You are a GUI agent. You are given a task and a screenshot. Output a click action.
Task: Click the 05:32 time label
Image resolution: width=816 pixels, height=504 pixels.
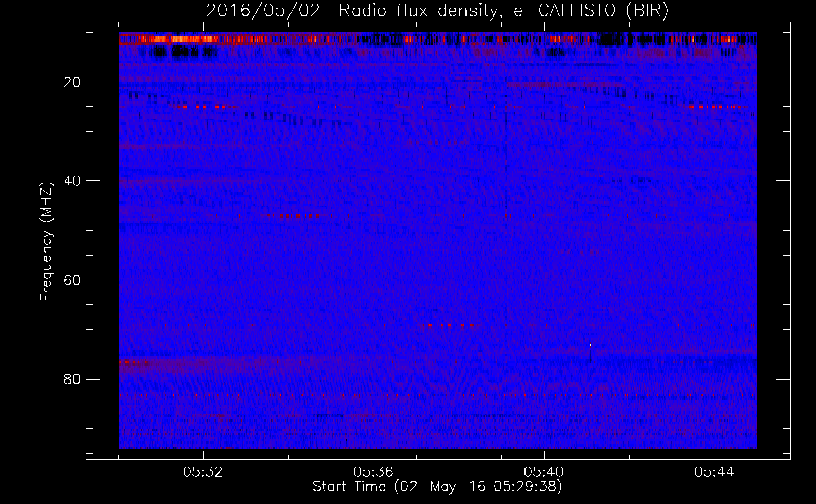pyautogui.click(x=203, y=472)
